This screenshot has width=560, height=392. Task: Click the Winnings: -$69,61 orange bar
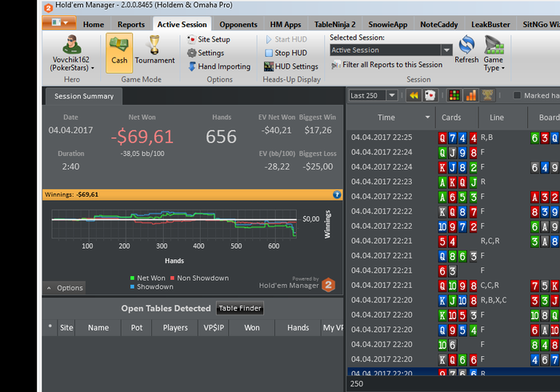(192, 194)
